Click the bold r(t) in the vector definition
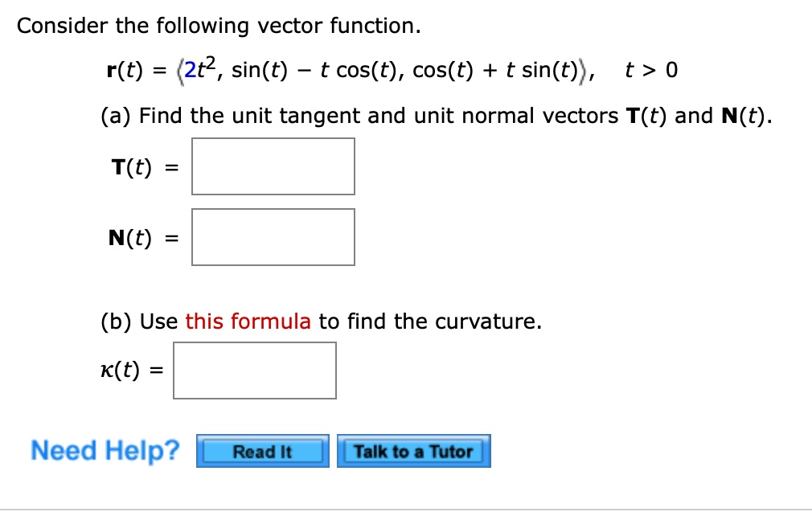Viewport: 812px width, 516px height. point(125,71)
